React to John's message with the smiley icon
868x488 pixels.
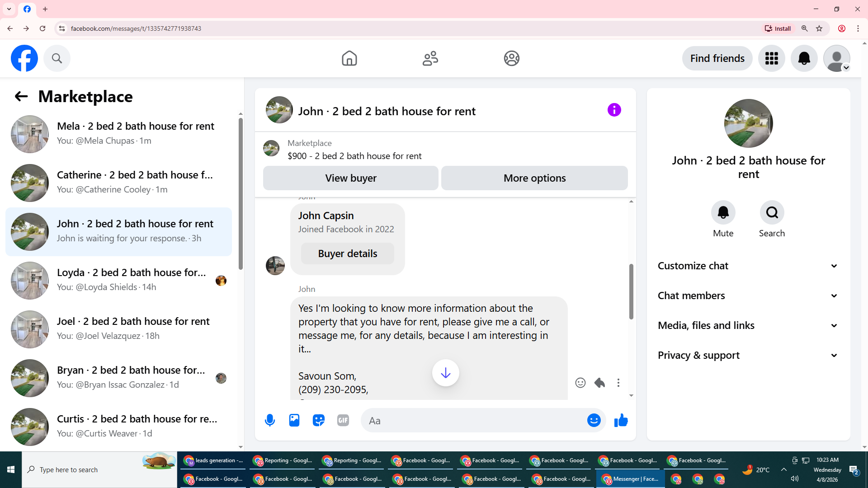[x=580, y=383]
